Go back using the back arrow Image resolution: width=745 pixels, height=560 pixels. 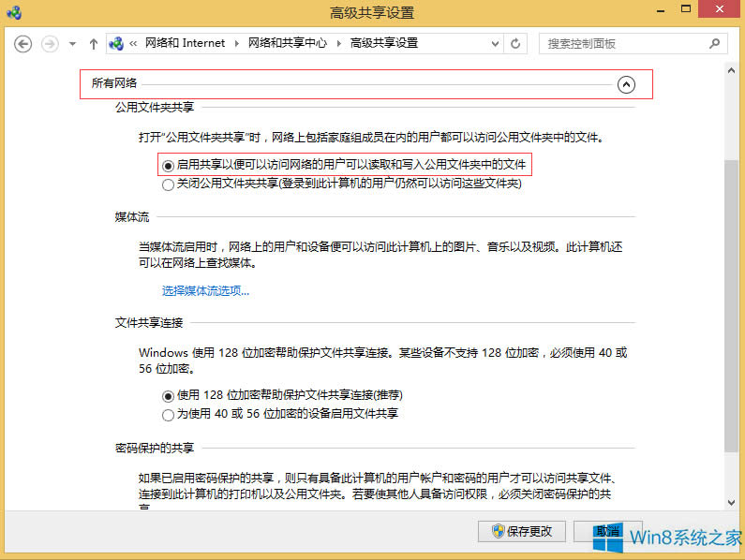point(23,44)
